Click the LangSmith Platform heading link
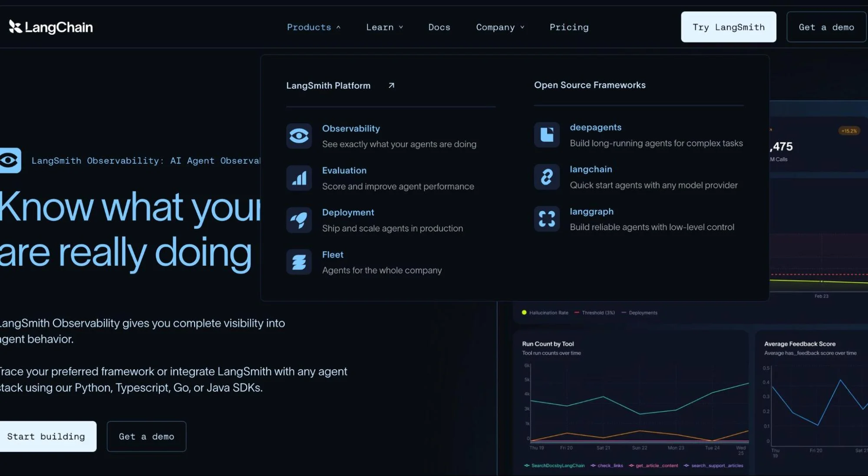Viewport: 868px width, 476px height. coord(328,86)
